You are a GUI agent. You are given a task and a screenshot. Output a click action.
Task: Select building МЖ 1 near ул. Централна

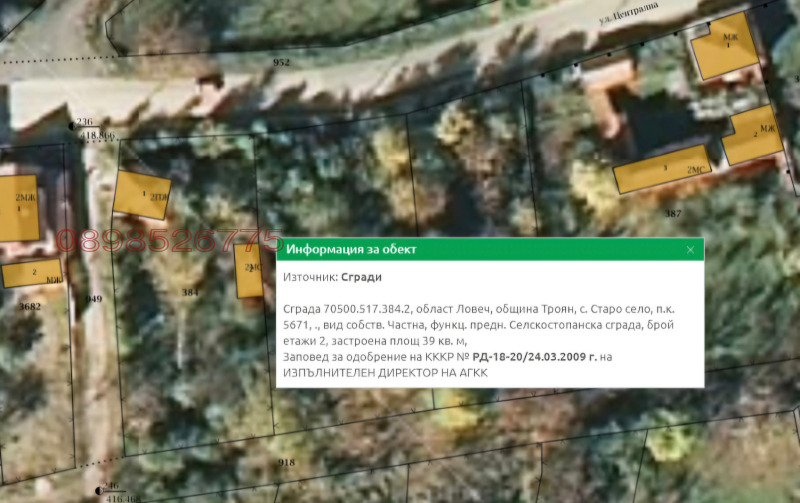724,46
